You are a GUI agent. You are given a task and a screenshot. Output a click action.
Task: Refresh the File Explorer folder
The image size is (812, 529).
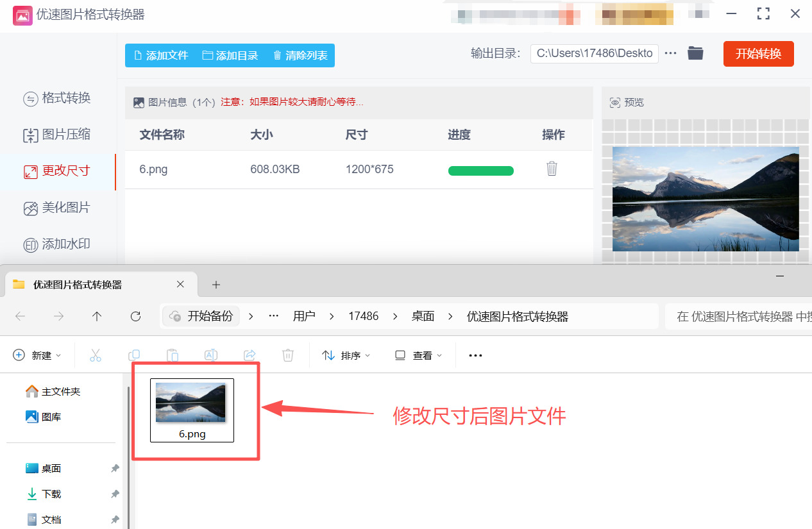(135, 316)
